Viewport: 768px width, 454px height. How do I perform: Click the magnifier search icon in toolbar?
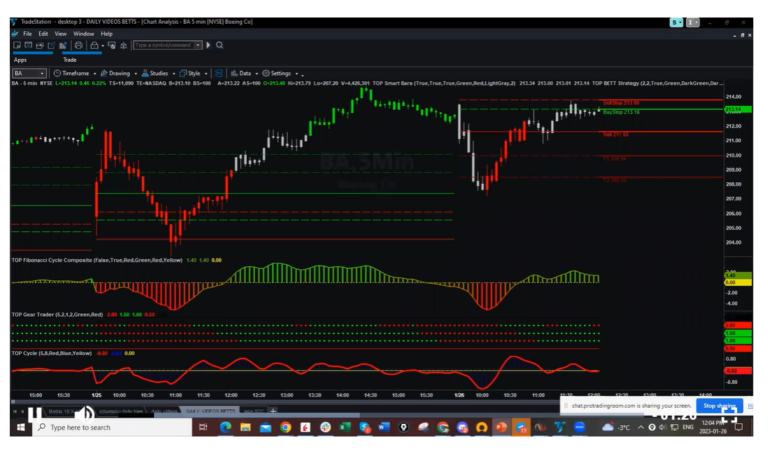coord(219,45)
